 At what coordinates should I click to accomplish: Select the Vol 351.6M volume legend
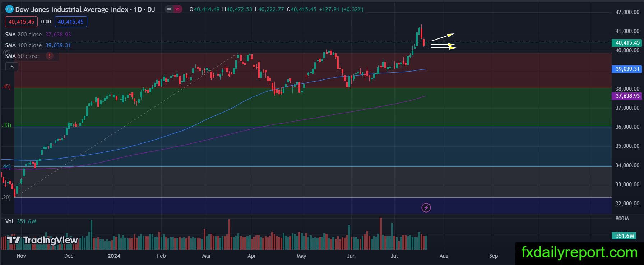coord(21,221)
